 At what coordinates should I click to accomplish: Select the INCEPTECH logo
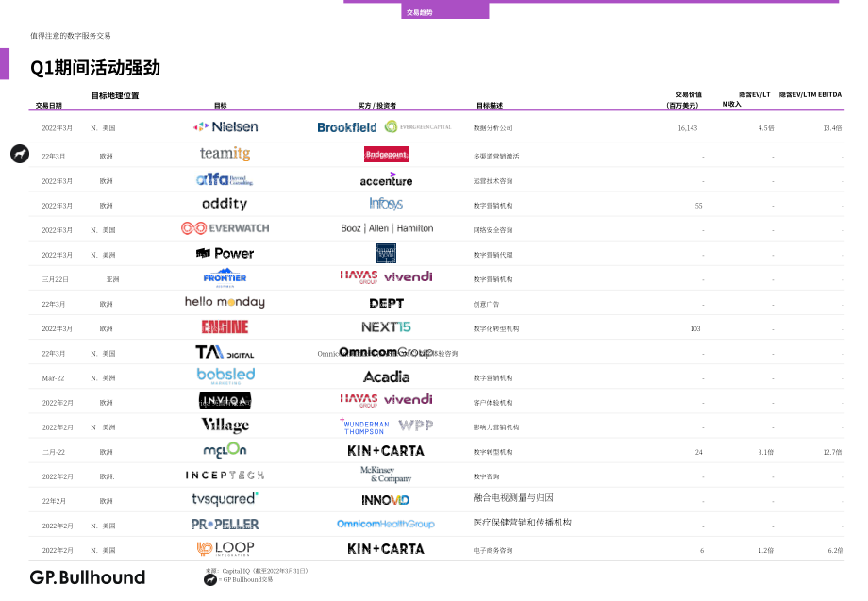coord(225,476)
